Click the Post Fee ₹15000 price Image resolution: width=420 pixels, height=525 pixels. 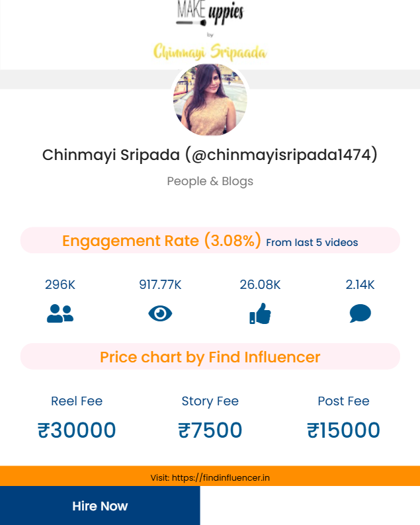pos(343,430)
